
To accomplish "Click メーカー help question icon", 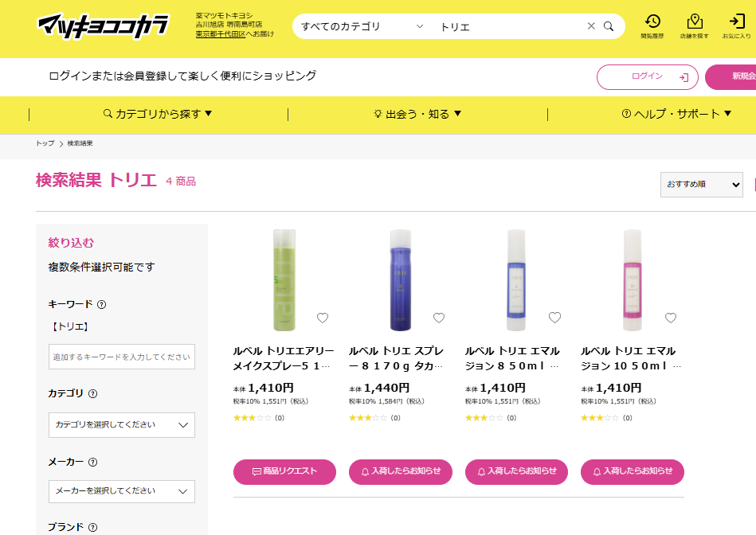I will coord(92,463).
